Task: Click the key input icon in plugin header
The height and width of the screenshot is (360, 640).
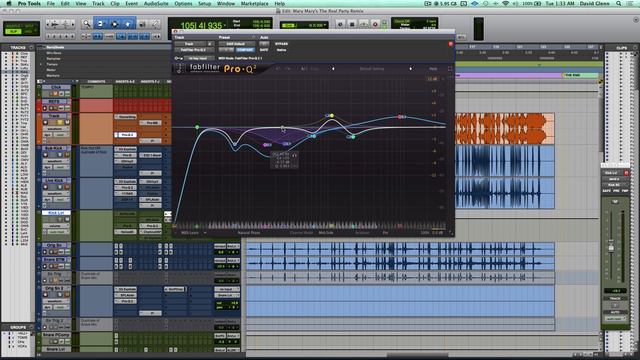Action: (178, 58)
